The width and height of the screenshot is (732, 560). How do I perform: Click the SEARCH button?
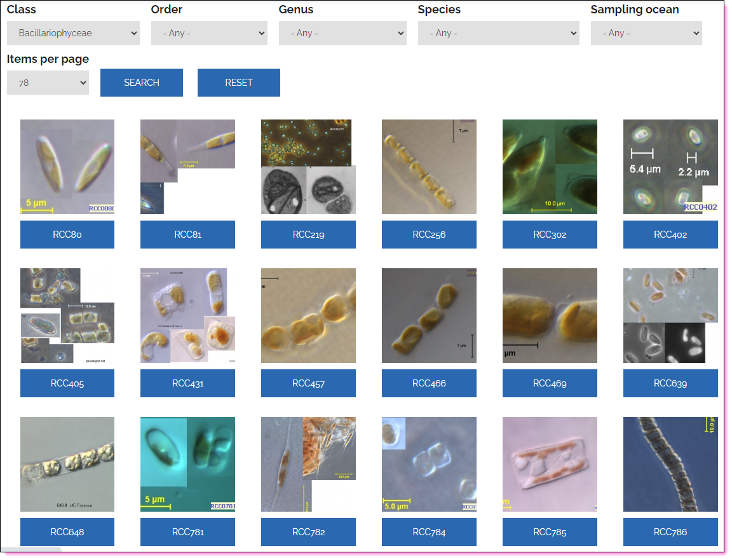pyautogui.click(x=142, y=83)
